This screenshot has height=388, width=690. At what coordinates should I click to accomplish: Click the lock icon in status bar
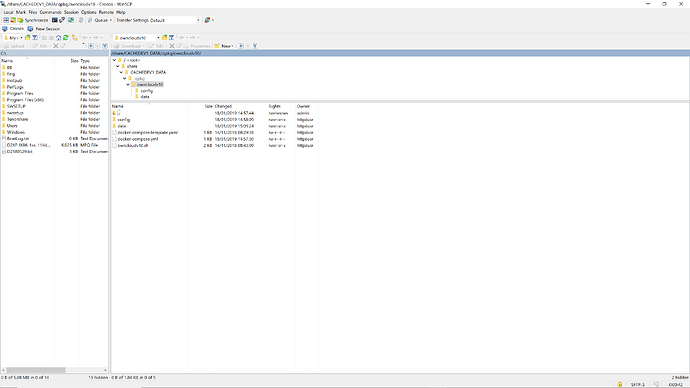tap(620, 384)
